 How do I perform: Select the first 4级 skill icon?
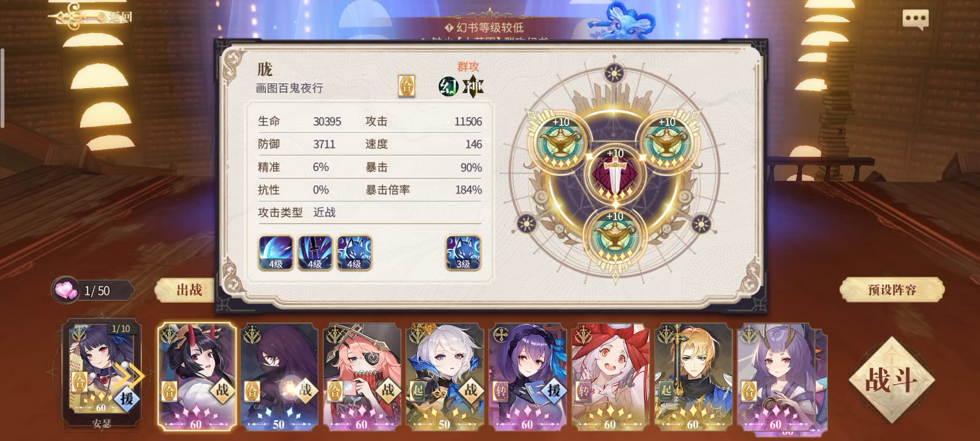pyautogui.click(x=276, y=253)
